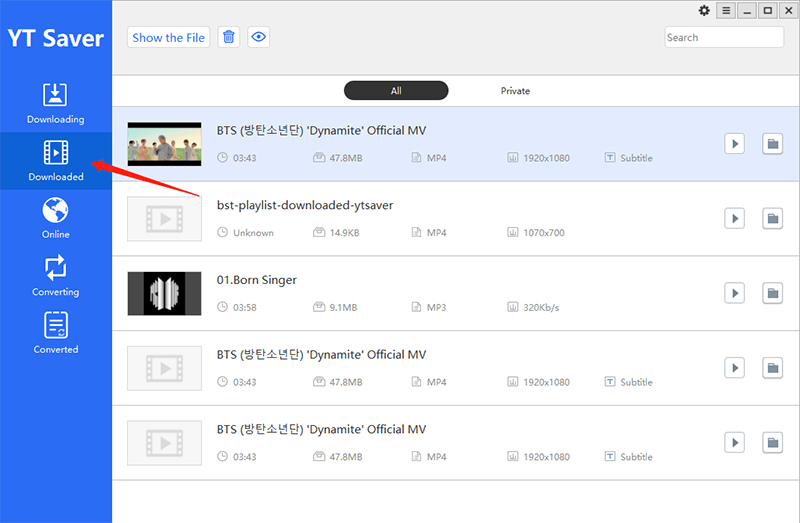Click the 'Unknown' duration label
Image resolution: width=800 pixels, height=523 pixels.
click(x=253, y=233)
